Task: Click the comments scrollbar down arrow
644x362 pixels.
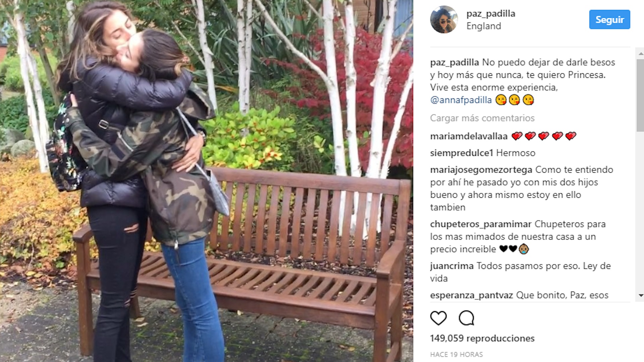Action: point(641,295)
